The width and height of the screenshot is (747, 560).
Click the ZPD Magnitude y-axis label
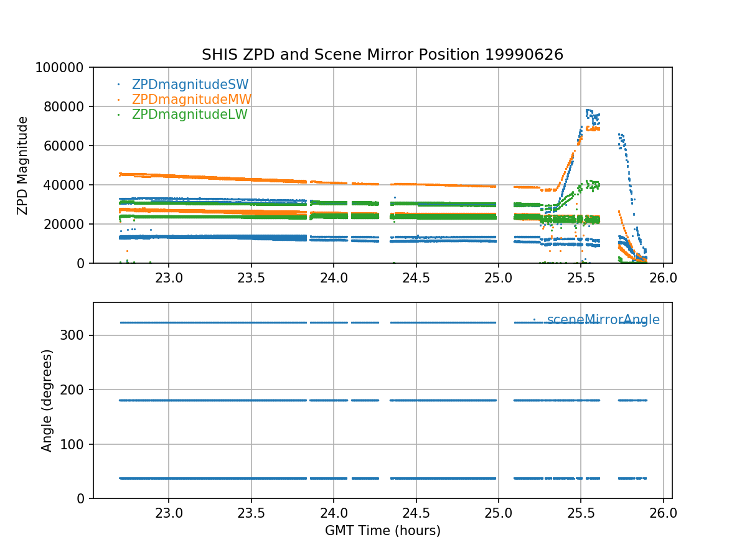pyautogui.click(x=23, y=166)
